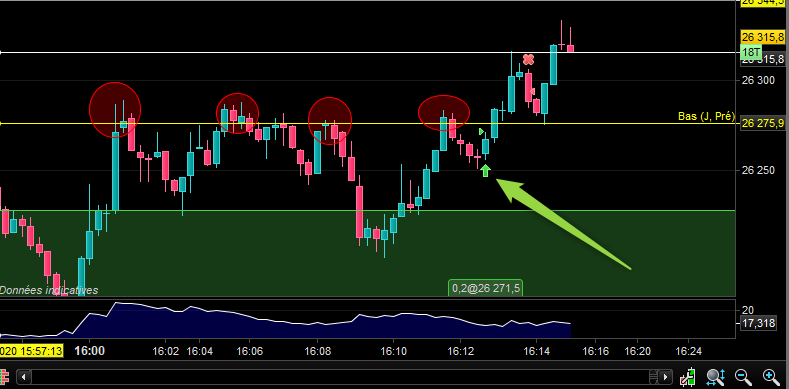Screen dimensions: 789x389
Task: Click the green buy arrow marker
Action: click(485, 171)
